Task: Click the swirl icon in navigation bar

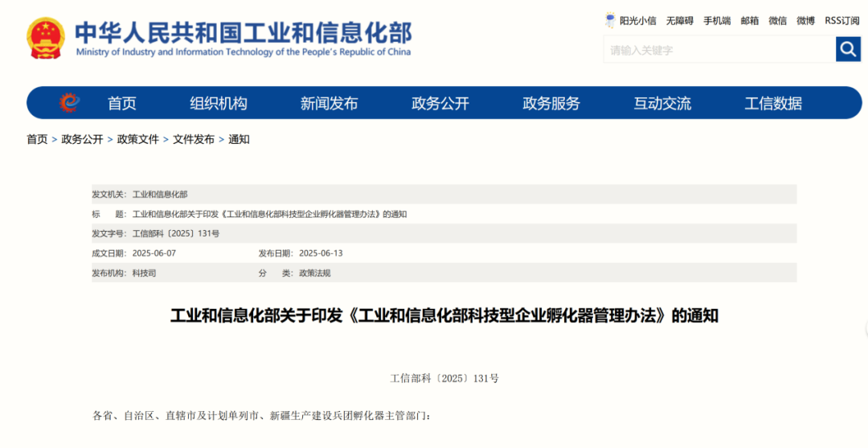Action: pyautogui.click(x=69, y=103)
